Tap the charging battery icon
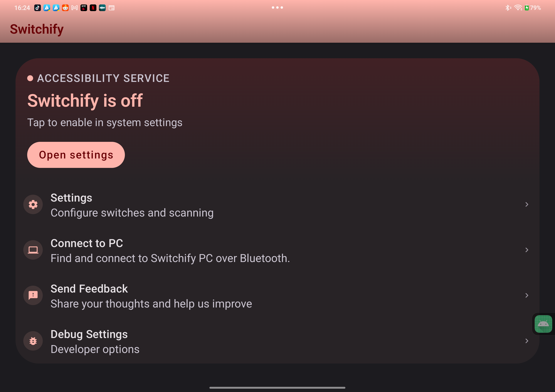Screen dimensions: 555x392 (x=527, y=8)
